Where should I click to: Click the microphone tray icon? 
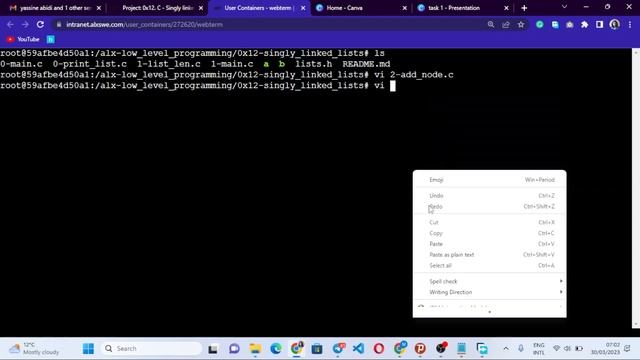pyautogui.click(x=521, y=349)
